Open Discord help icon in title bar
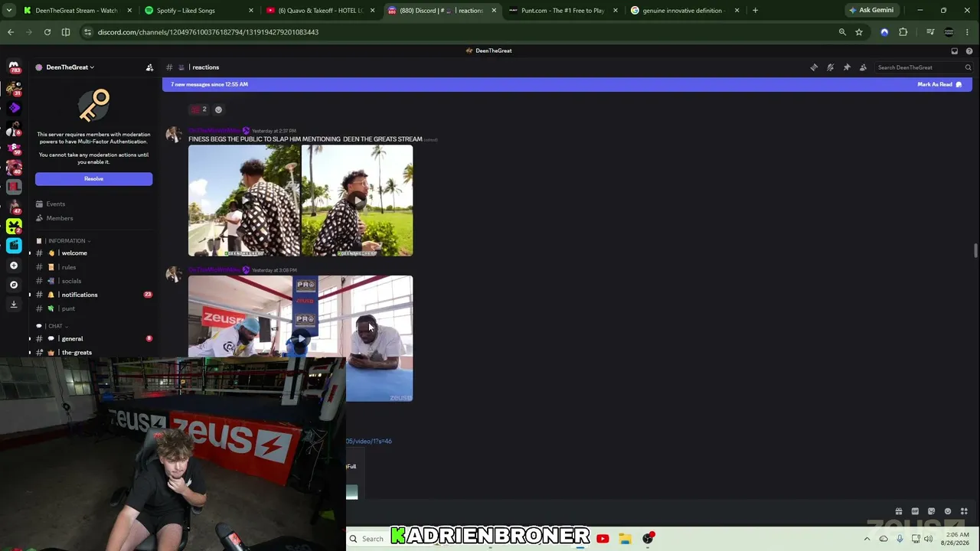 [969, 51]
